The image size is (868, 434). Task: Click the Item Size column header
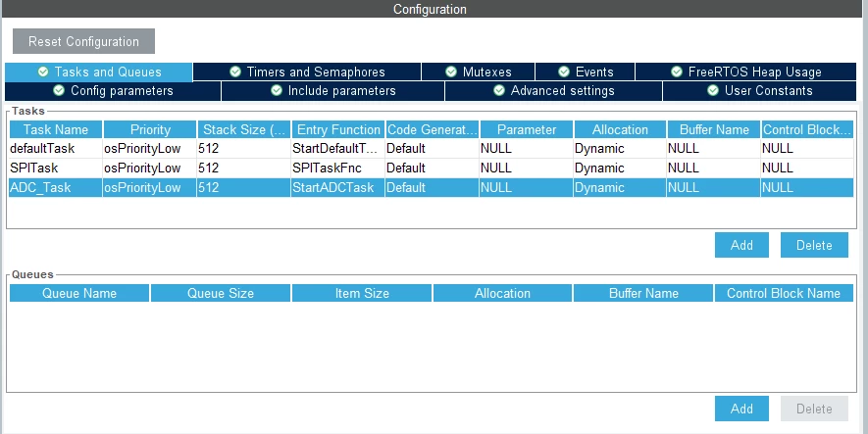pyautogui.click(x=362, y=294)
